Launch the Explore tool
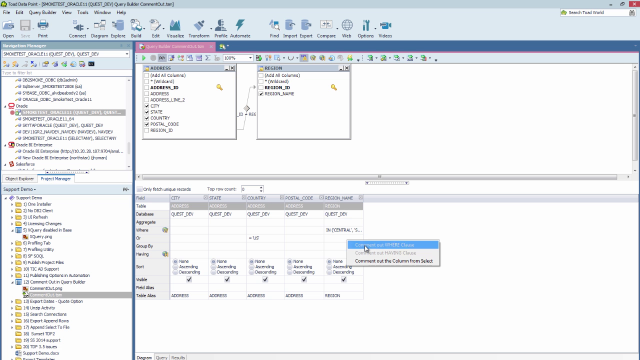The image size is (640, 360). click(118, 29)
